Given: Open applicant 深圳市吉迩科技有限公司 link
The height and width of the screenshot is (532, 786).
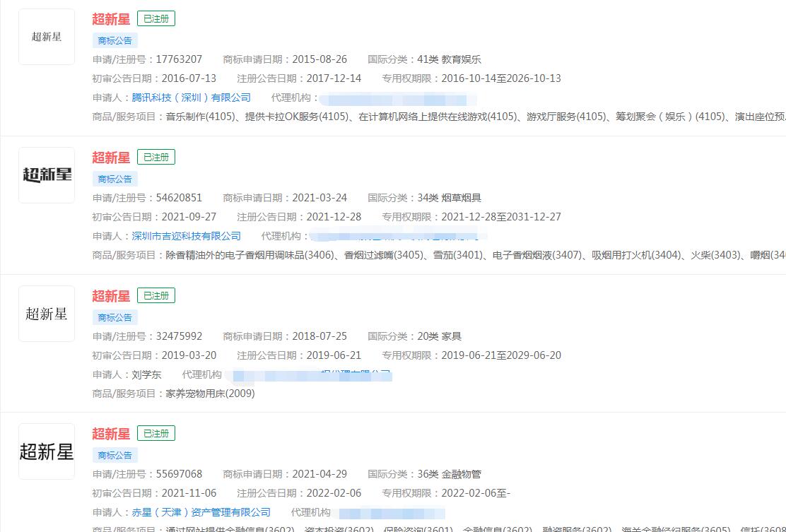Looking at the screenshot, I should pos(186,236).
